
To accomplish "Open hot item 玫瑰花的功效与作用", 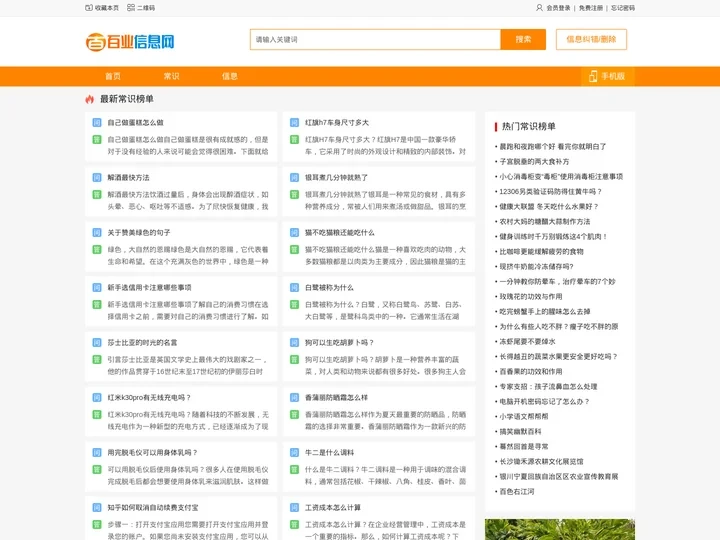I will coord(531,297).
